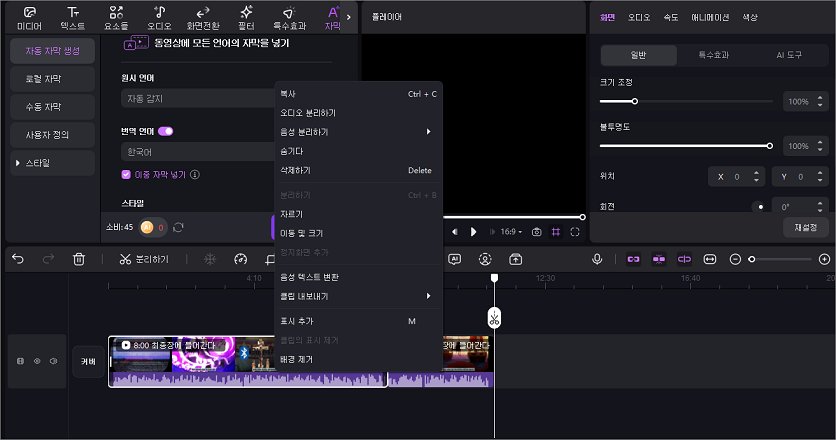The width and height of the screenshot is (836, 440).
Task: Click the trash delete icon in timeline toolbar
Action: 79,259
